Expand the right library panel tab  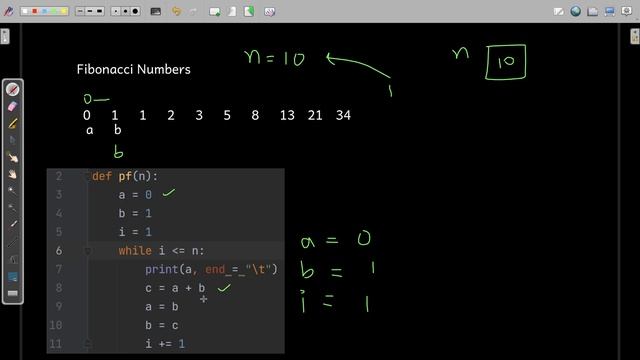[635, 36]
